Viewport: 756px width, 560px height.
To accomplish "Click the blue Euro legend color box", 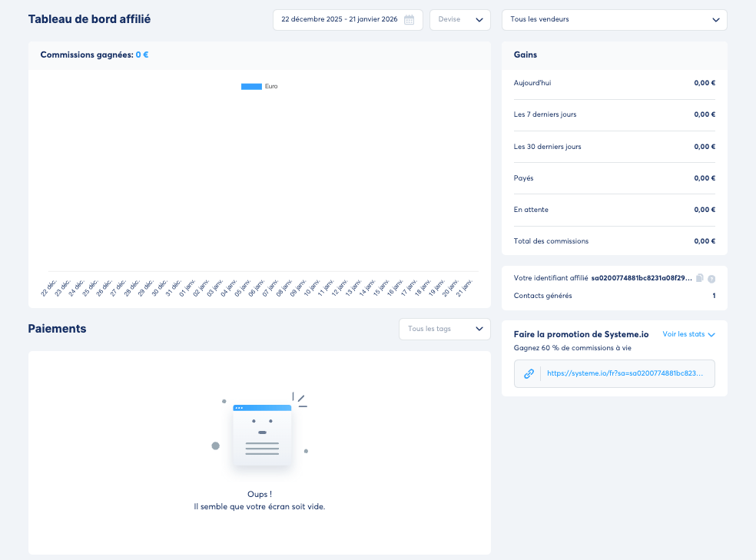I will click(x=251, y=87).
